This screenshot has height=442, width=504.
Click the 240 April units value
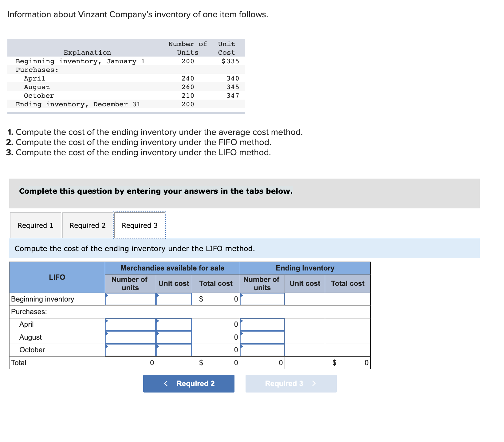[x=188, y=78]
